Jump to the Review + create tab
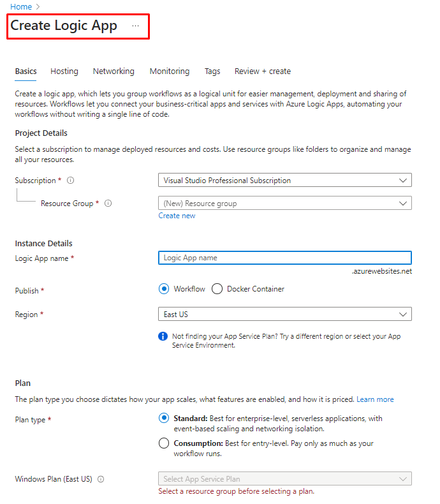This screenshot has height=504, width=440. [263, 71]
